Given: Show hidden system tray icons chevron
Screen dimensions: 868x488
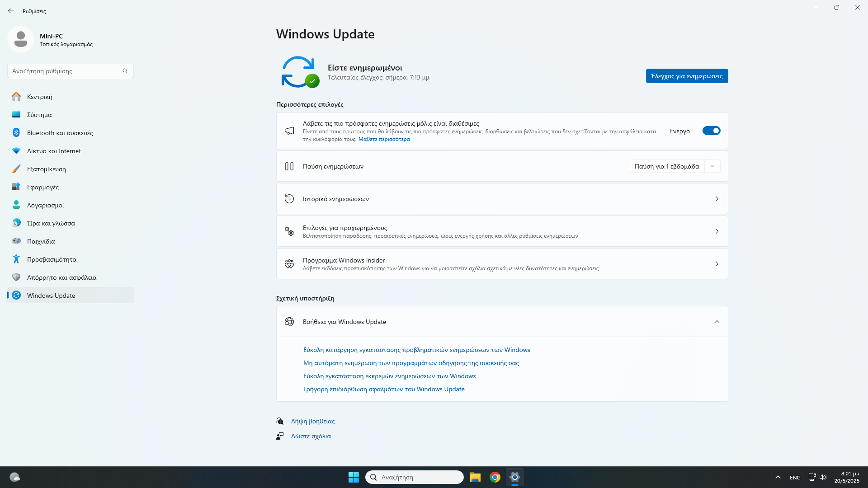Looking at the screenshot, I should (x=778, y=477).
